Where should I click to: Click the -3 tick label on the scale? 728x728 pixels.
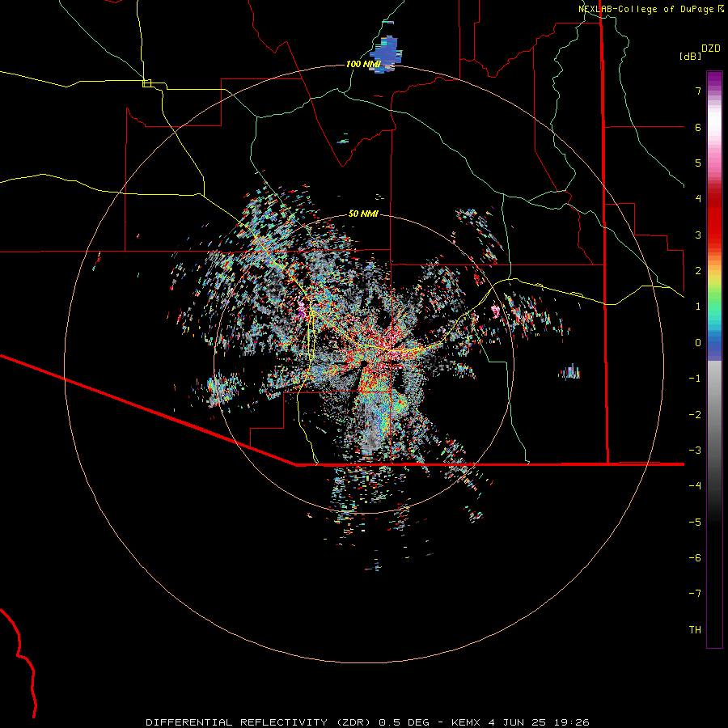(x=695, y=451)
